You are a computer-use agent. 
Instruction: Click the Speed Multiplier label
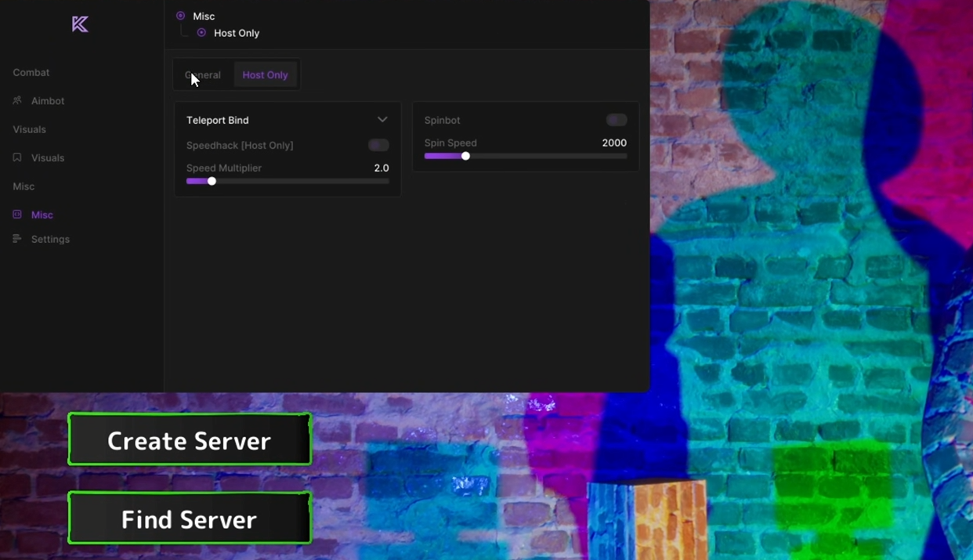coord(224,168)
